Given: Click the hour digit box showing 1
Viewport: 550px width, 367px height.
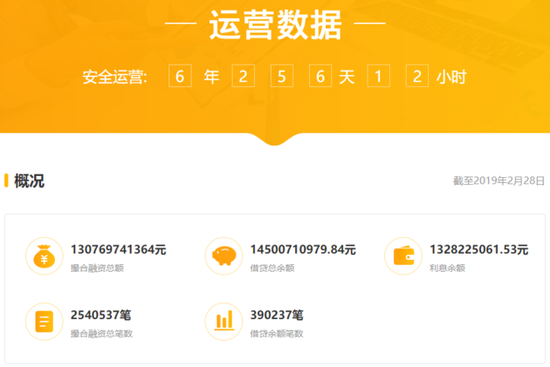Looking at the screenshot, I should tap(378, 76).
